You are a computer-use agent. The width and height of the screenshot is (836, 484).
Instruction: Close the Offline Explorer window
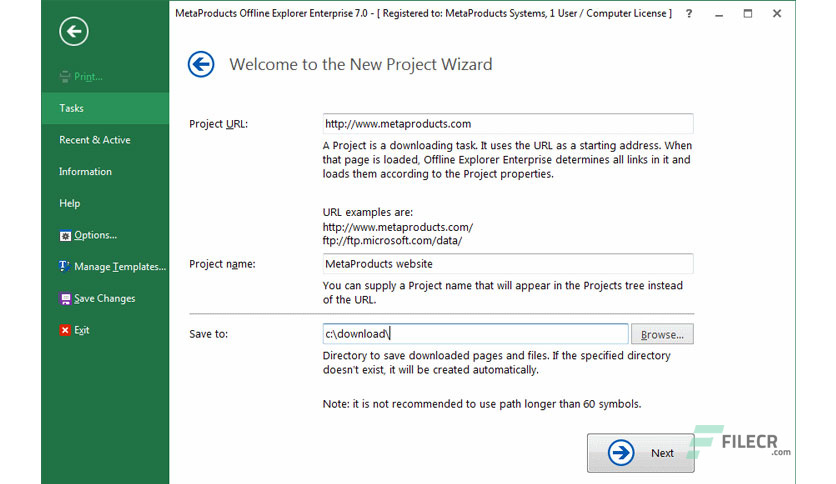coord(777,14)
